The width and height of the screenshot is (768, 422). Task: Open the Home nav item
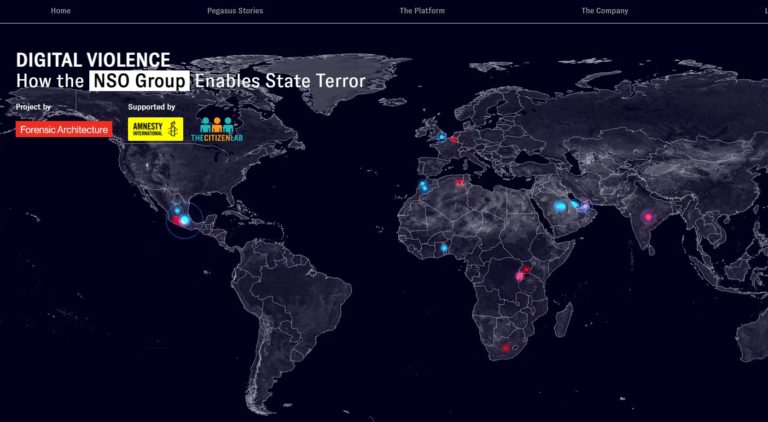[60, 11]
